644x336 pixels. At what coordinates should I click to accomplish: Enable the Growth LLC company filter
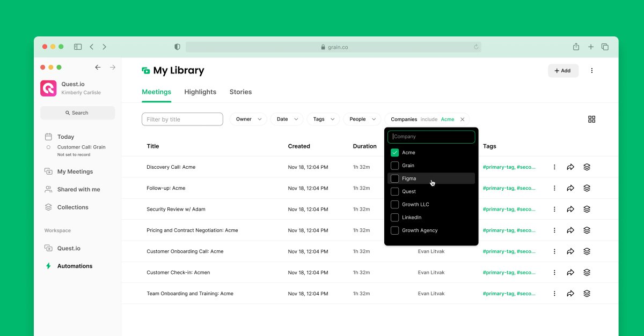394,204
